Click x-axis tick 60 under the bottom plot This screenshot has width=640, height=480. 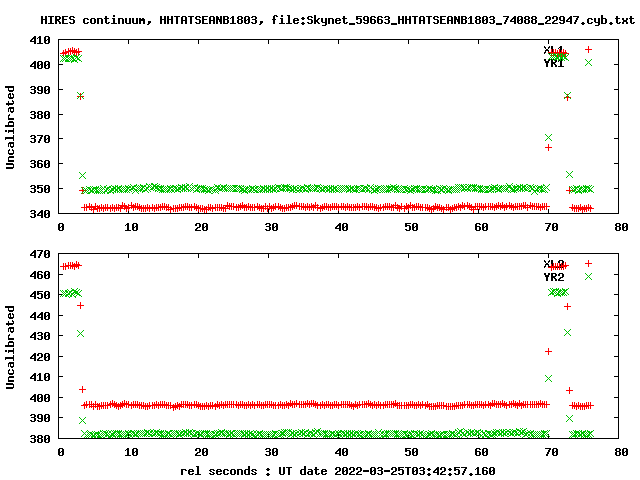coord(481,452)
